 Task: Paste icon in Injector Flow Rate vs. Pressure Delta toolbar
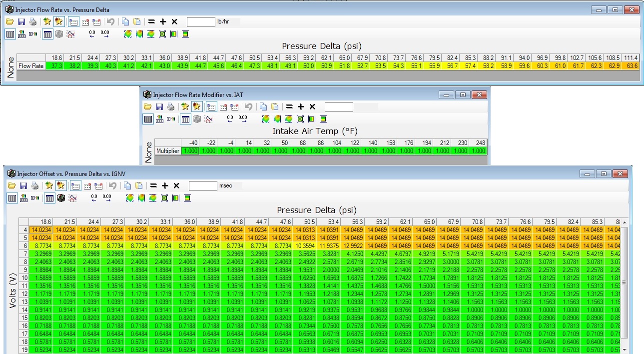coord(136,21)
